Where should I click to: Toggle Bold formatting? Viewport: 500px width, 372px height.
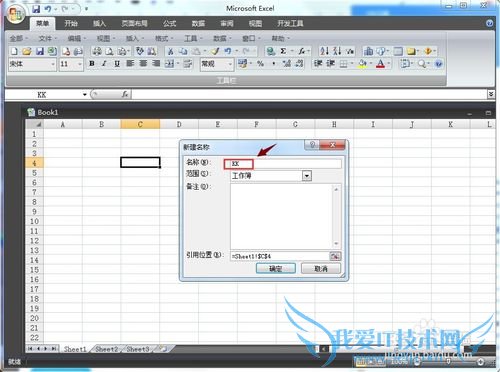click(x=92, y=64)
